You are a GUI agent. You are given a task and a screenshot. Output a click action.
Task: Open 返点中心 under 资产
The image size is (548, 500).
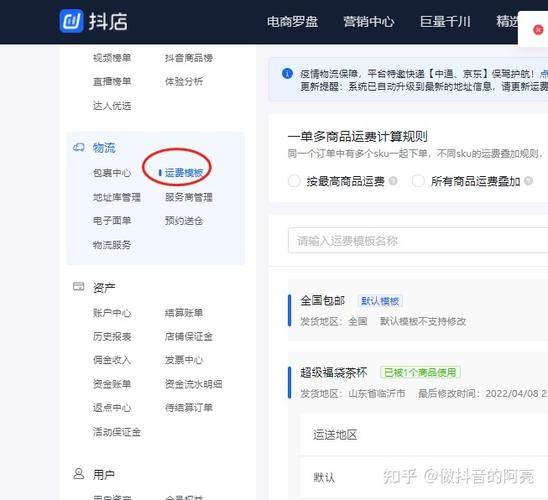(x=112, y=407)
